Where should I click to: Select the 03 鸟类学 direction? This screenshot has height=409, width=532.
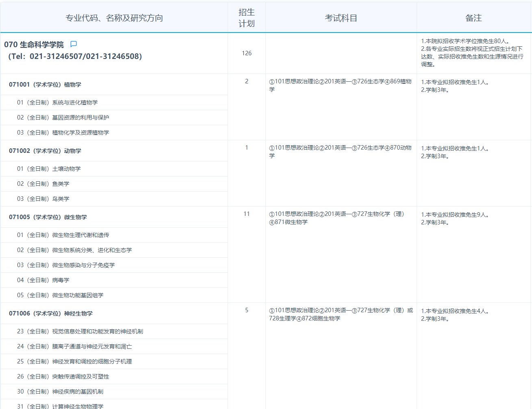click(x=43, y=199)
